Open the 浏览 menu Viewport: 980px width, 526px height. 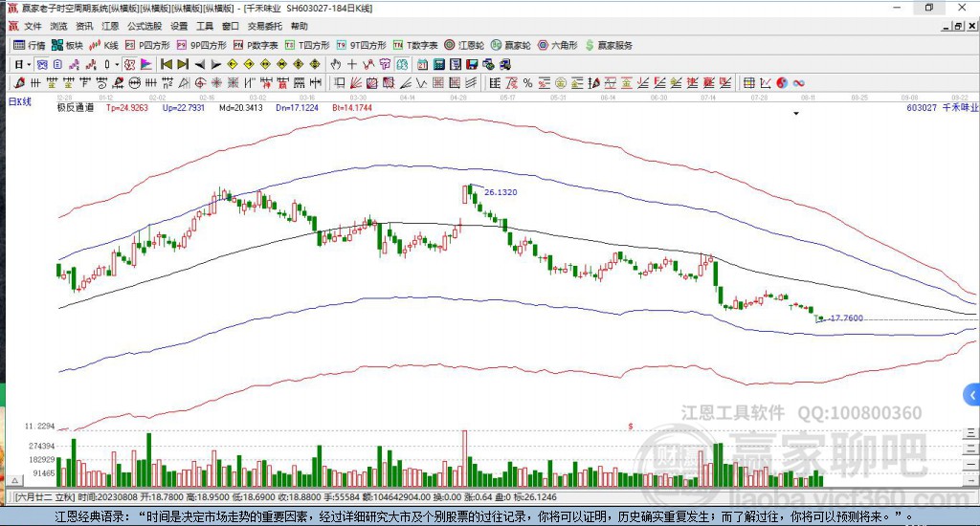(58, 26)
